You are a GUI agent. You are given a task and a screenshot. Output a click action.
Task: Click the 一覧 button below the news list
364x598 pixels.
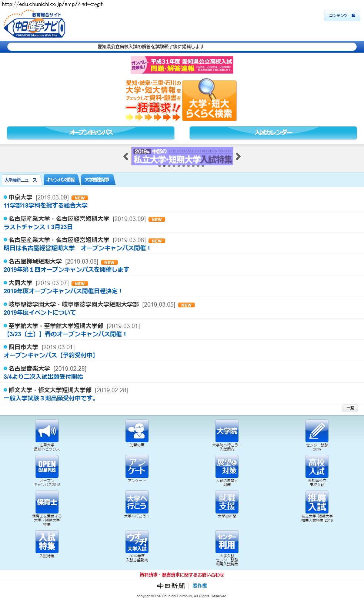point(350,408)
